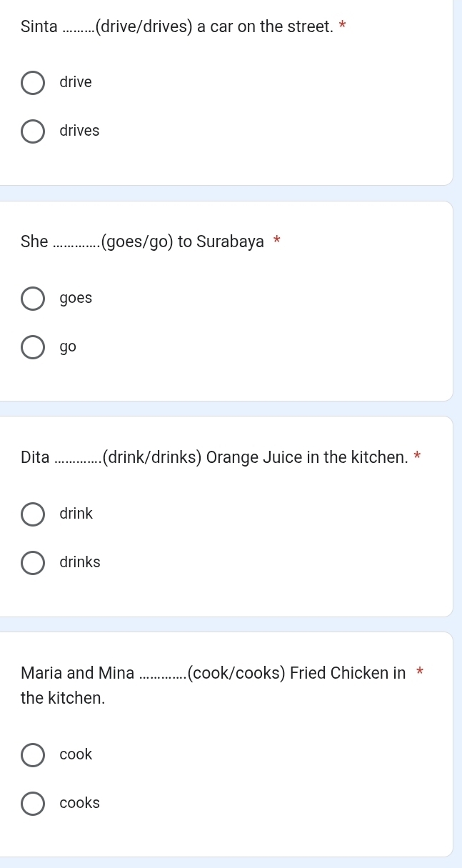462x868 pixels.
Task: Click the required asterisk beside Surabaya
Action: (x=277, y=241)
